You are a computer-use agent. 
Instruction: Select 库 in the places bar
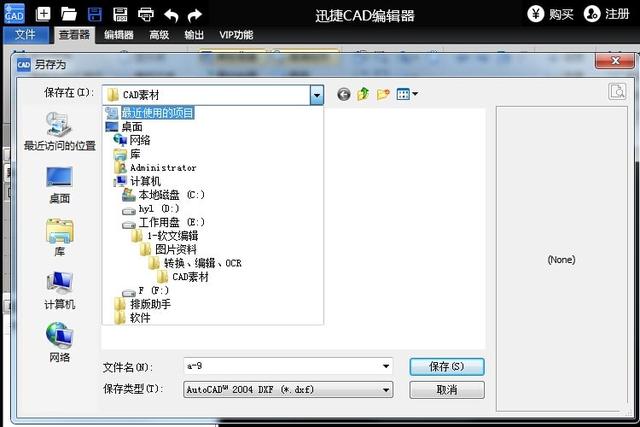click(60, 237)
